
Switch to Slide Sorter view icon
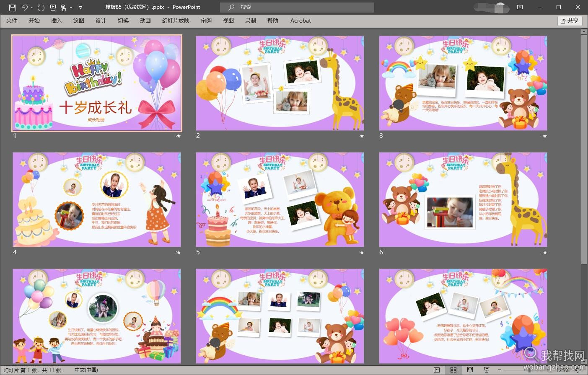(x=453, y=370)
